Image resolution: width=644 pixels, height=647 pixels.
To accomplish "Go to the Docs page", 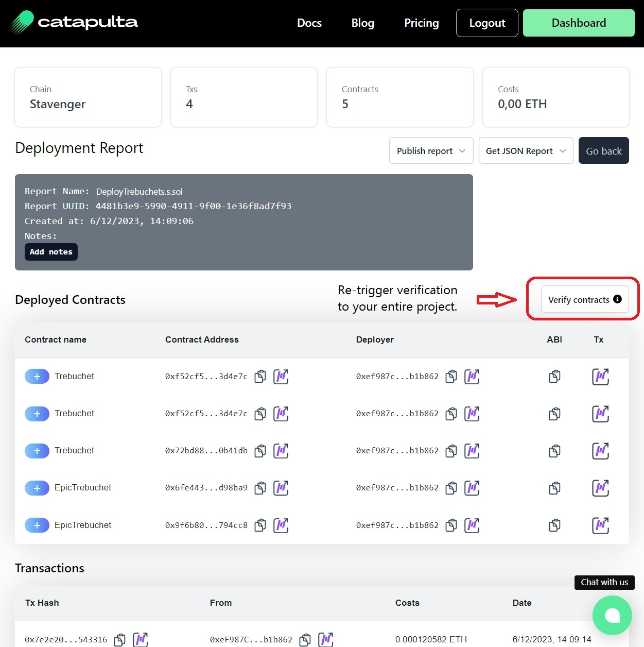I will (x=309, y=23).
